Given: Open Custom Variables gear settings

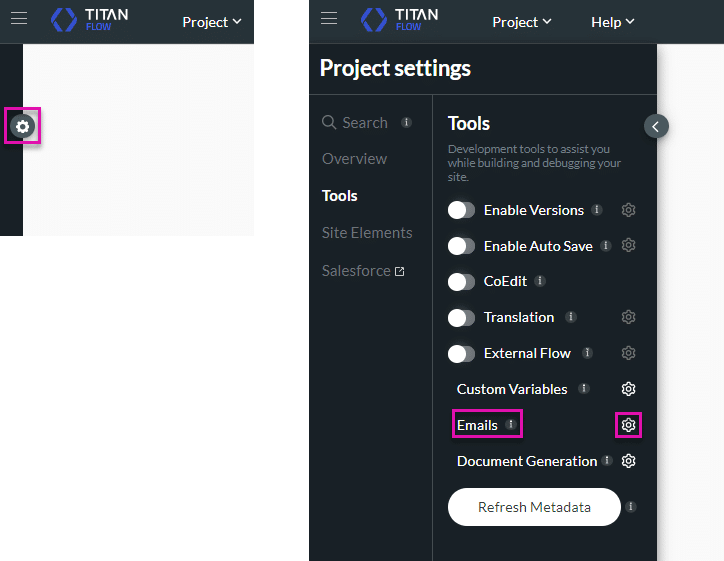Looking at the screenshot, I should [628, 389].
